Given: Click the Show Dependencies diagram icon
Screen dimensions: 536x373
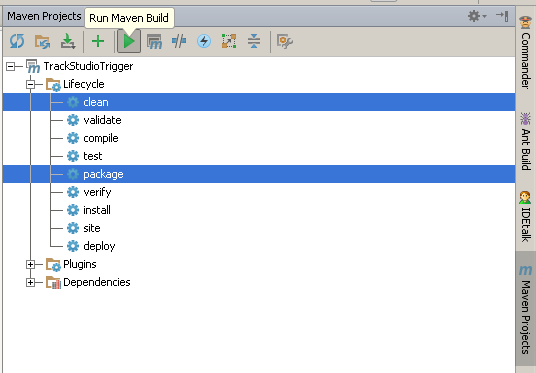Looking at the screenshot, I should point(229,41).
